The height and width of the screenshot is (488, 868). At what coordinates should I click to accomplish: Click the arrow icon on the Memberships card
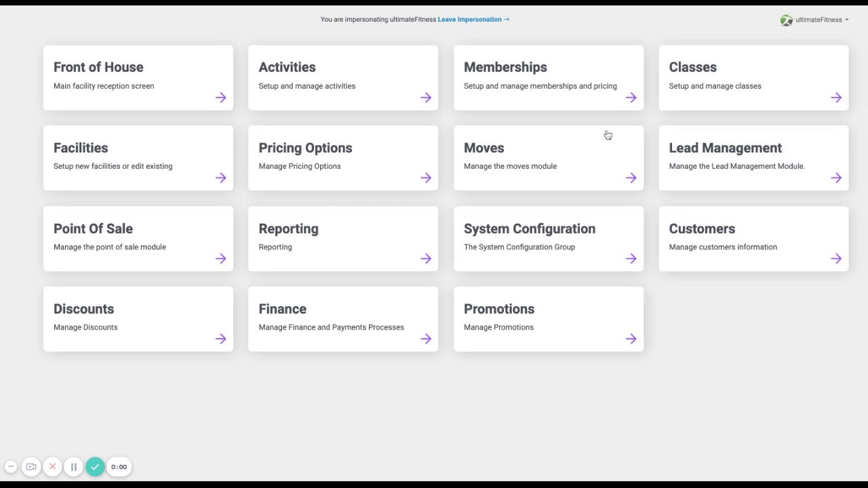click(x=631, y=98)
